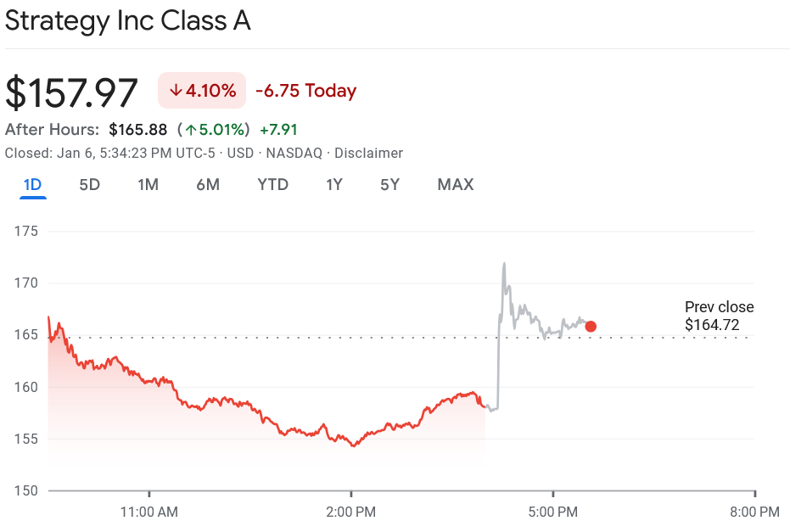Click the NASDAQ exchange label
This screenshot has width=790, height=532.
292,153
